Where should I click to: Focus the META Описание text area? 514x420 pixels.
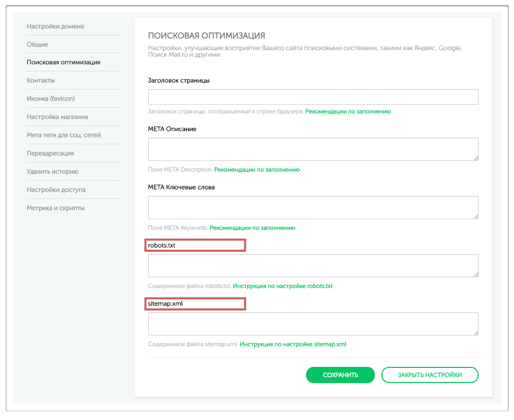(313, 149)
